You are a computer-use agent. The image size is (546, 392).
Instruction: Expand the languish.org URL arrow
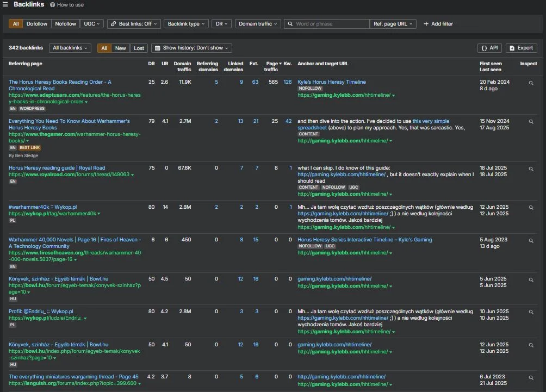[140, 384]
